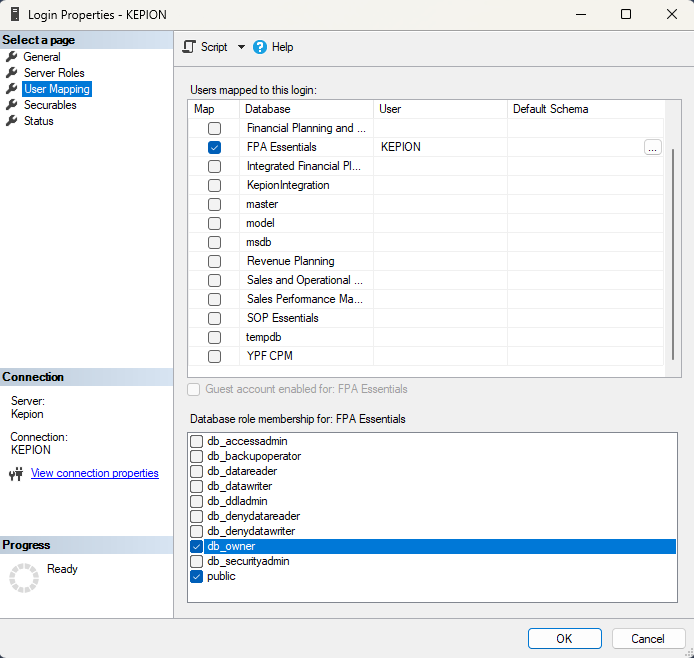Viewport: 694px width, 658px height.
Task: Open the Securables page
Action: point(50,105)
